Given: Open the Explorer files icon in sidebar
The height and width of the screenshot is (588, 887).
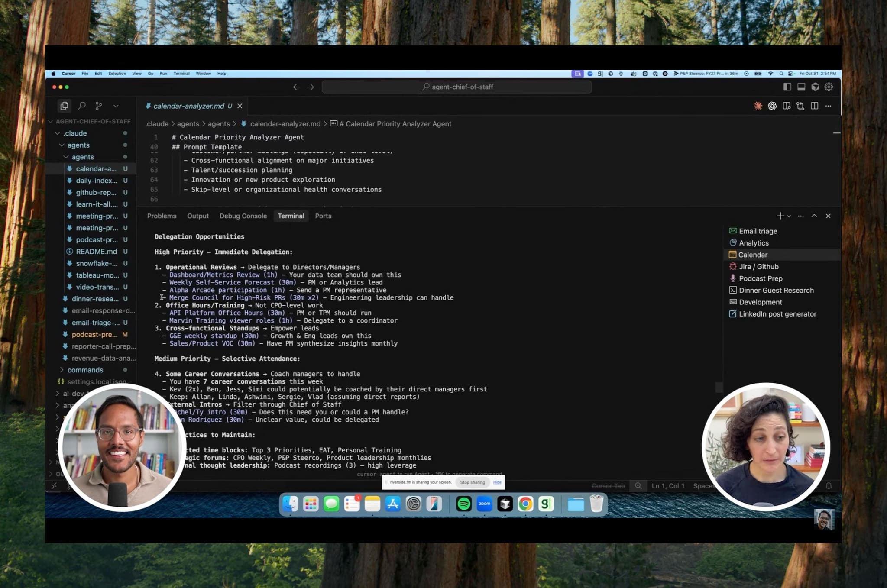Looking at the screenshot, I should pyautogui.click(x=64, y=106).
